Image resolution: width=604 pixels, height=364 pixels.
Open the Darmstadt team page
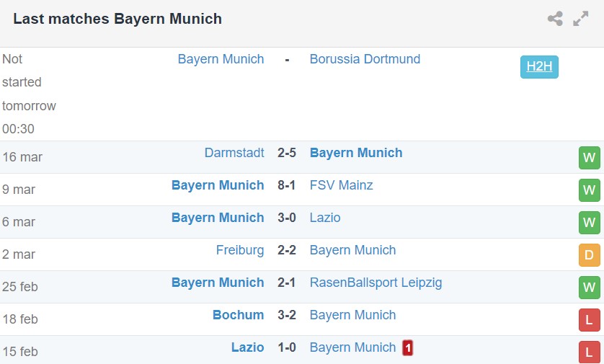click(x=234, y=153)
